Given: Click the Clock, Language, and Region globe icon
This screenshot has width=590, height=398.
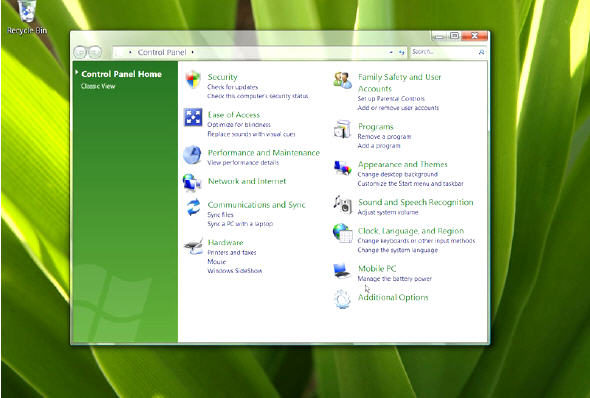Looking at the screenshot, I should (x=342, y=233).
